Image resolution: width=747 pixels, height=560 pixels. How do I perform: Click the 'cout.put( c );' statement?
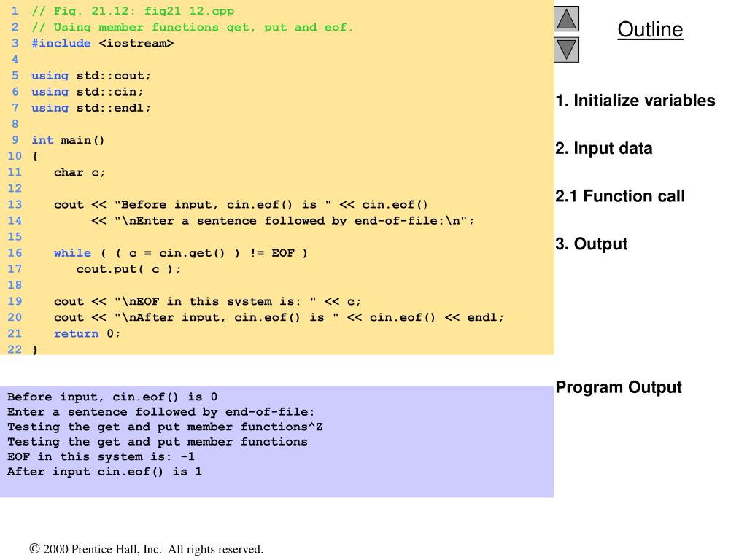coord(128,269)
